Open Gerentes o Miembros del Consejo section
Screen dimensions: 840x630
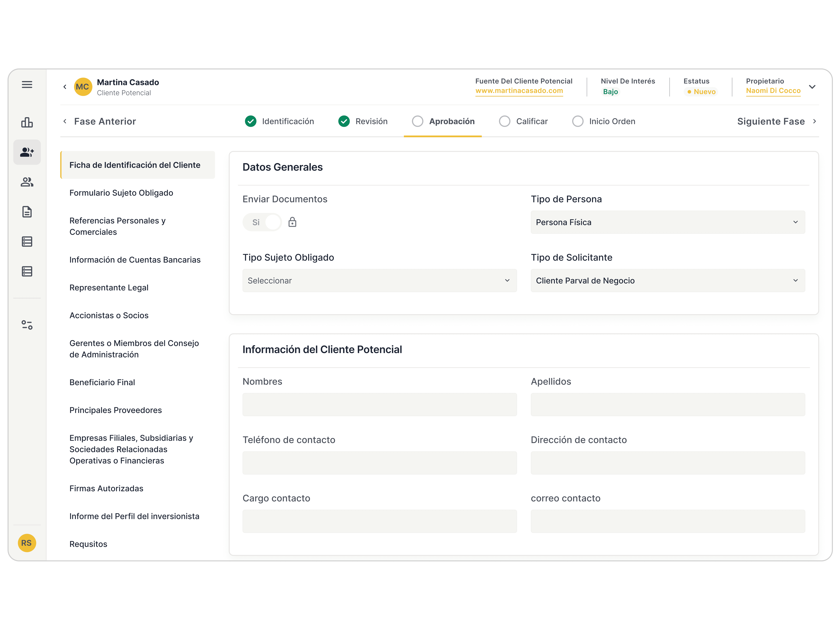(x=134, y=349)
